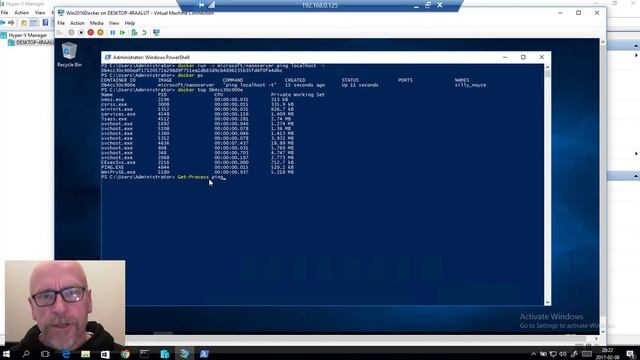The image size is (640, 360).
Task: Click the Turn Off VM toolbar icon
Action: [81, 33]
